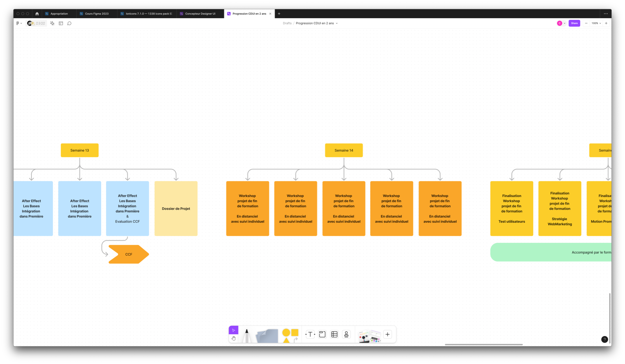Open the stamp tool

[x=346, y=334]
